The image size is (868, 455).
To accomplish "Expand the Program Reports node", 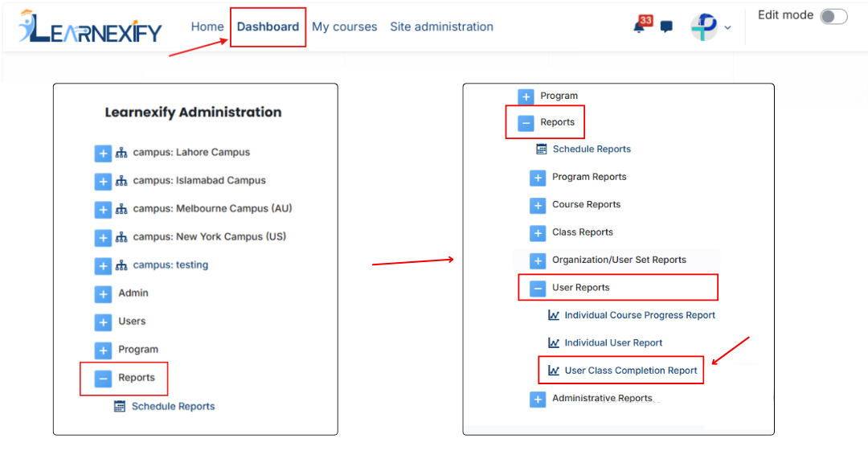I will coord(538,178).
